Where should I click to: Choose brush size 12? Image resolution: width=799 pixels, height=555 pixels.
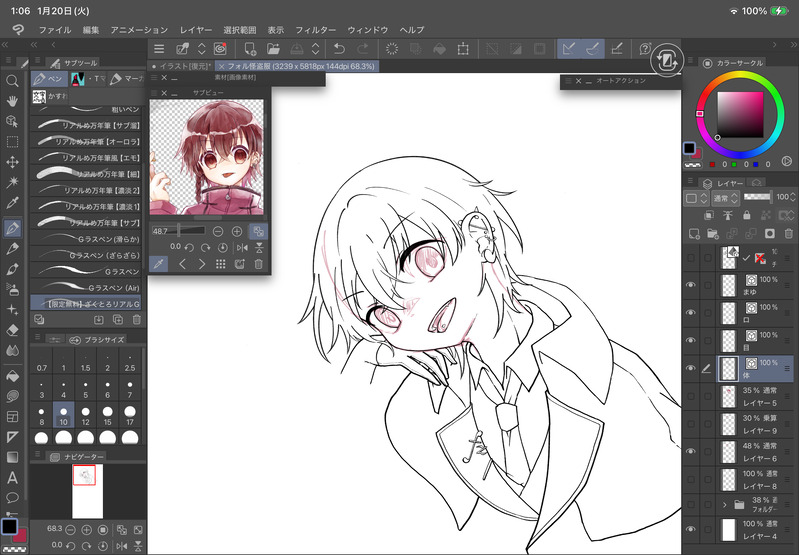point(86,415)
